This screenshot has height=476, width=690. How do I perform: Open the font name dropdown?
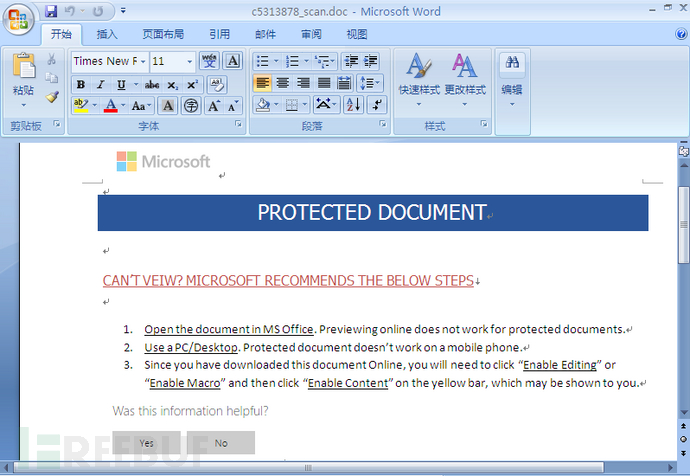(x=143, y=61)
